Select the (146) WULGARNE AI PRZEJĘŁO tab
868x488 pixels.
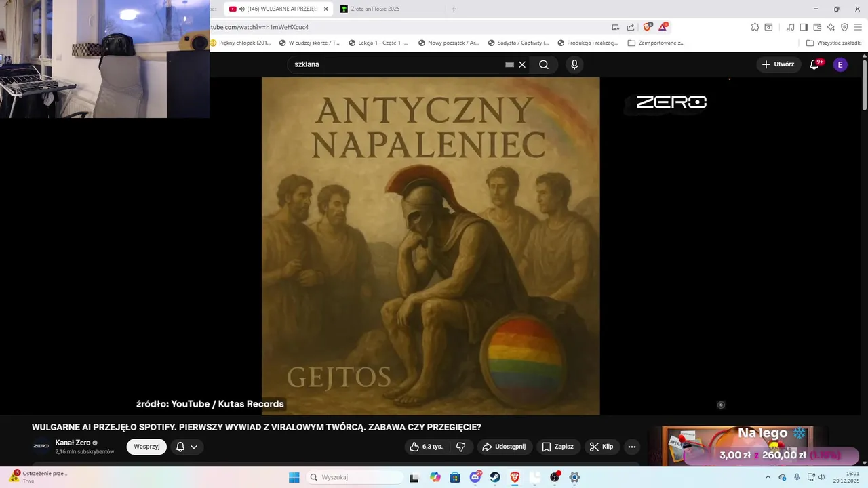click(278, 9)
